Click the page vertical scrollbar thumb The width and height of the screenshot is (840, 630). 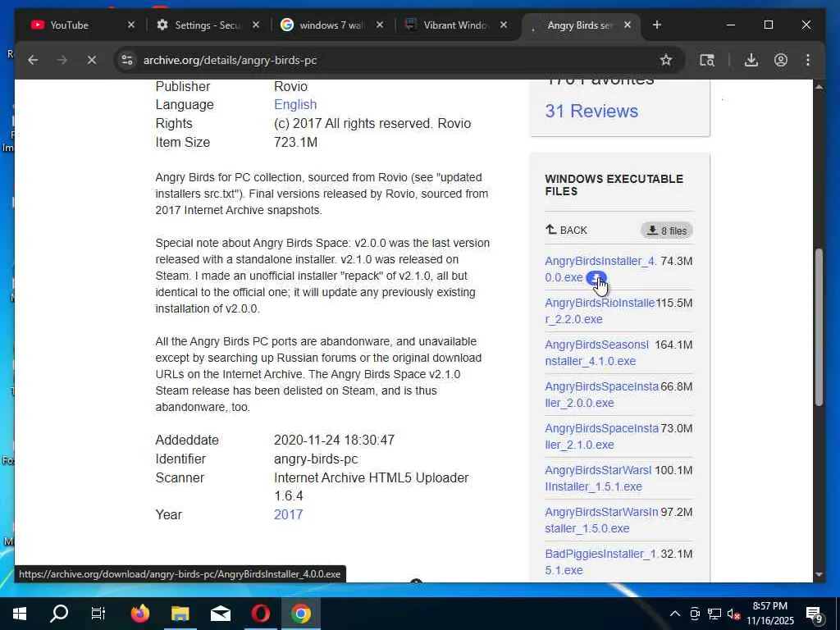[x=819, y=326]
